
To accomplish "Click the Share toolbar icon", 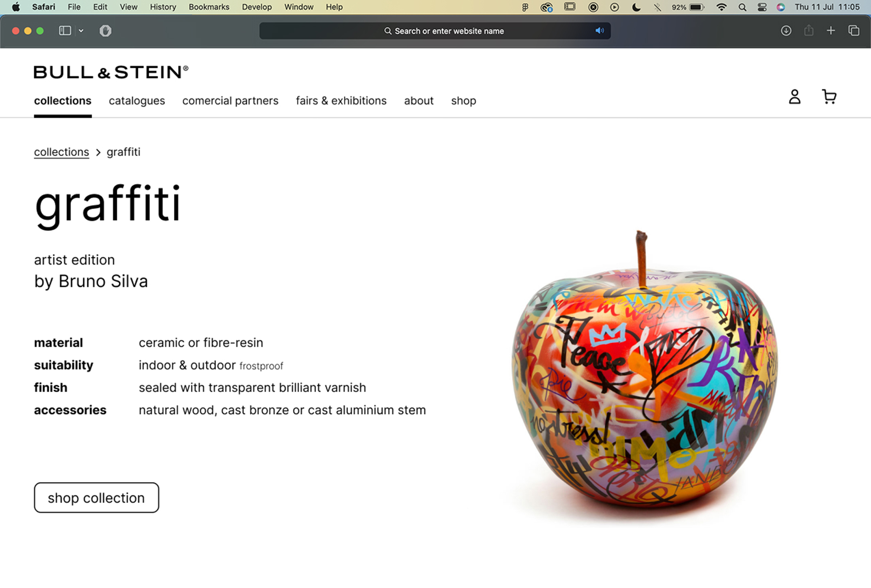I will click(808, 31).
